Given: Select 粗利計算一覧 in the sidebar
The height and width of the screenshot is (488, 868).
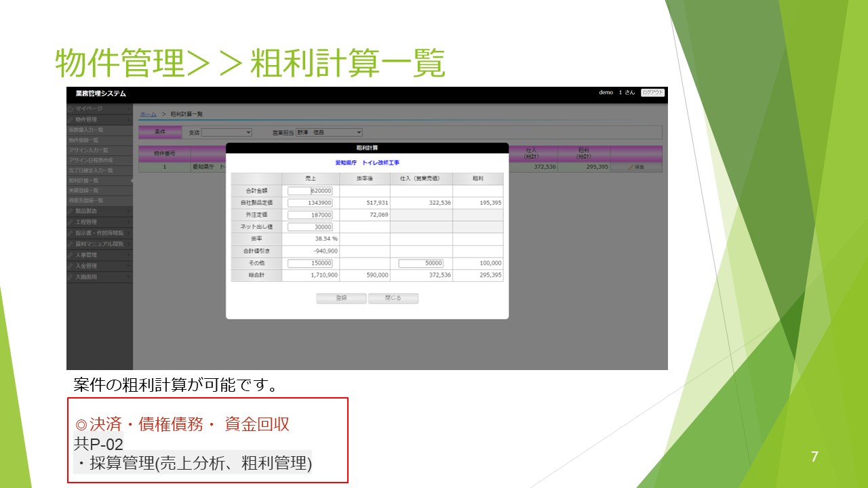Looking at the screenshot, I should [x=100, y=181].
